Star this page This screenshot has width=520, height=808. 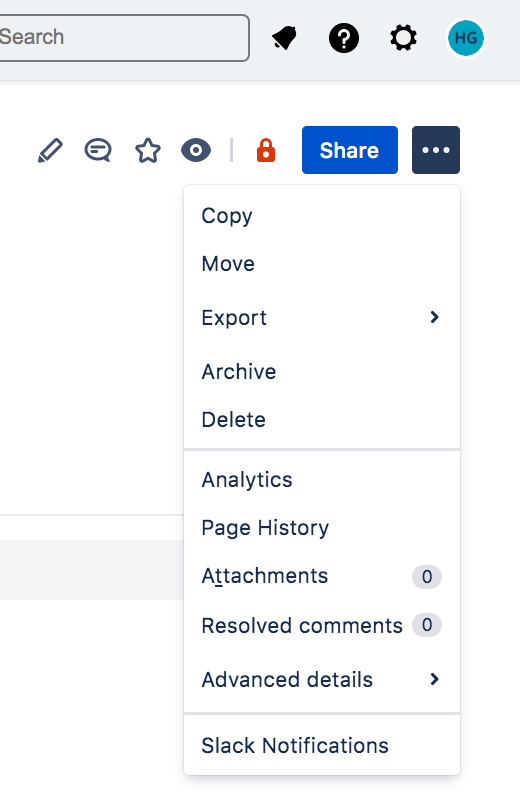148,150
